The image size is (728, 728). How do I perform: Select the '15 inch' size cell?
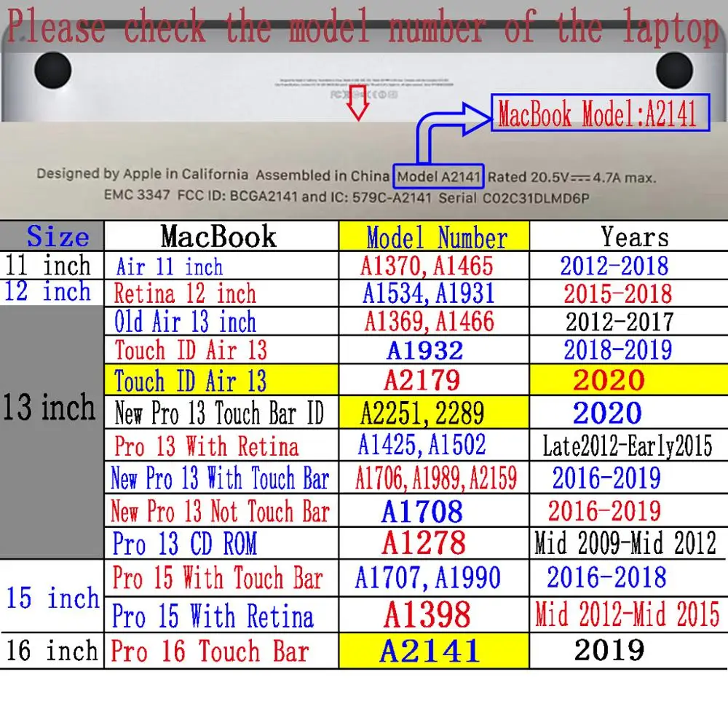(x=52, y=596)
